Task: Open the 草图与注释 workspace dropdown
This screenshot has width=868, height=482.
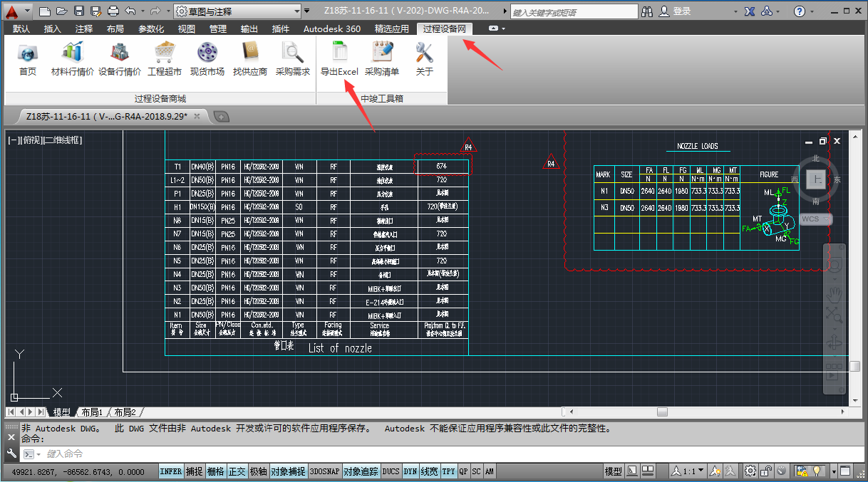Action: tap(237, 11)
